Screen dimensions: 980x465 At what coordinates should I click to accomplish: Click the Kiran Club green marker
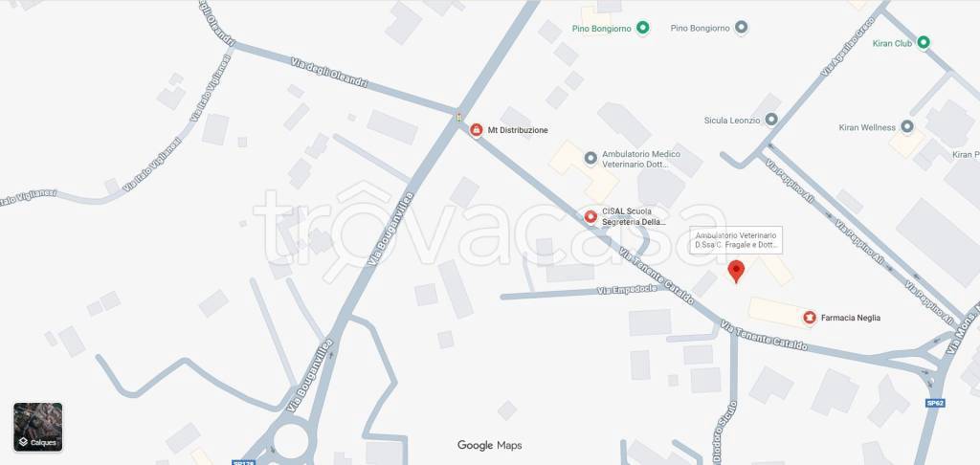click(924, 43)
